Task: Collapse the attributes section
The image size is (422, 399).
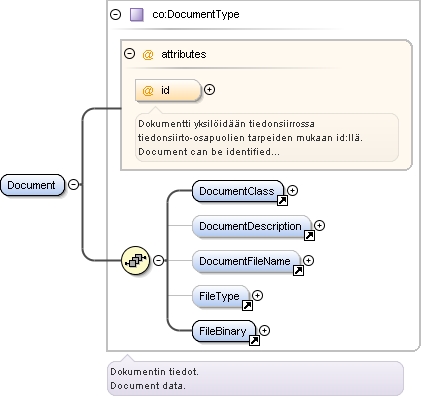Action: [x=129, y=53]
